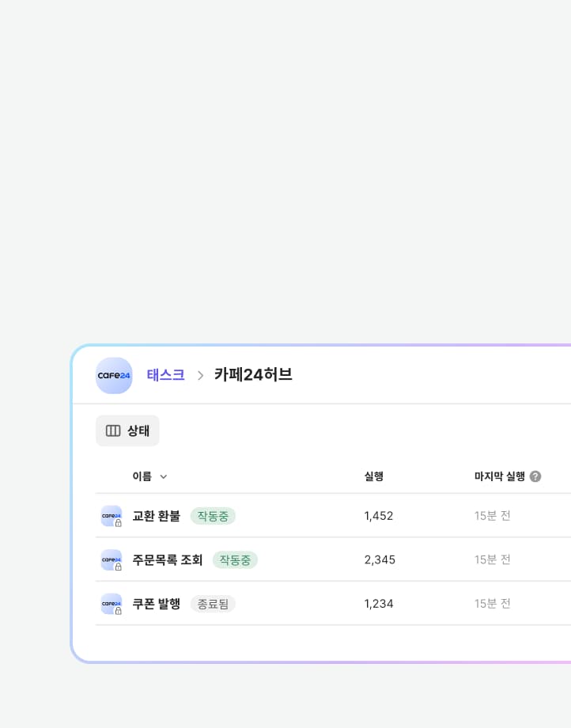This screenshot has width=571, height=728.
Task: Click the Cafe24 logo in the header
Action: (x=114, y=375)
